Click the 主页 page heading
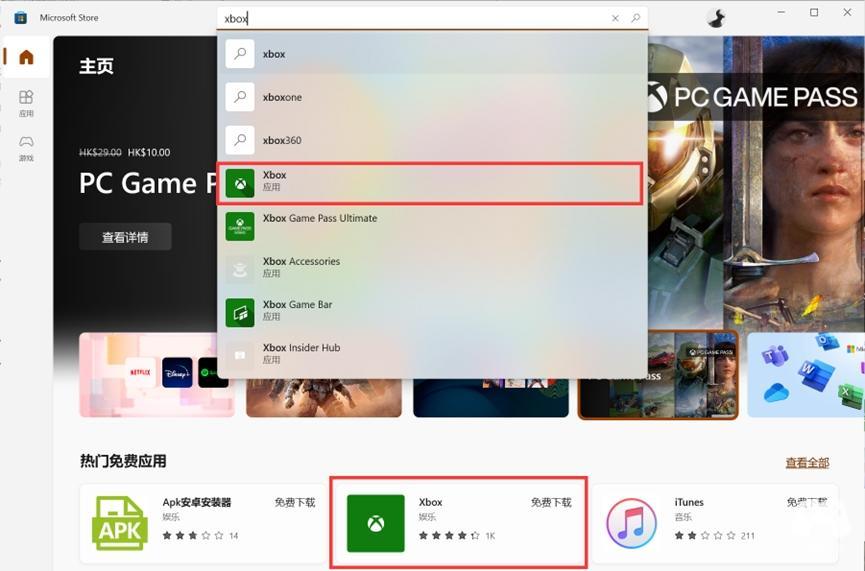Viewport: 865px width, 571px height. click(97, 66)
